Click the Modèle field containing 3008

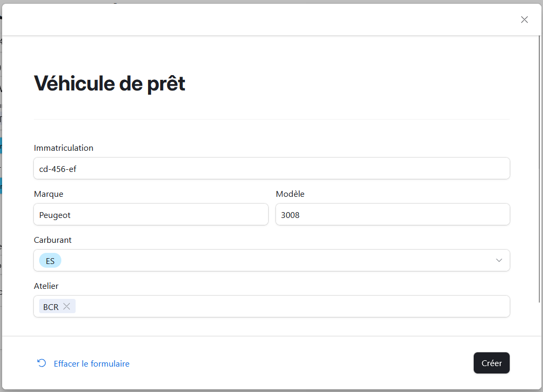392,214
